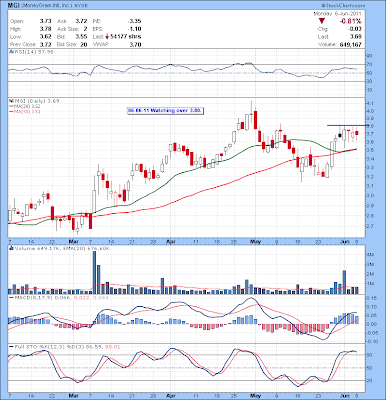Click the MA(50) 3.51 legend text
The image size is (386, 400).
[27, 112]
